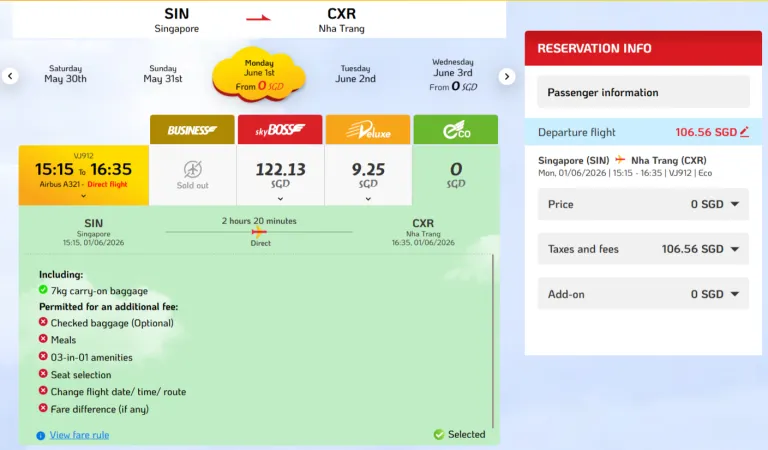This screenshot has height=450, width=768.
Task: Select the SkyBoss fare at 122.13 SGD
Action: coord(280,174)
